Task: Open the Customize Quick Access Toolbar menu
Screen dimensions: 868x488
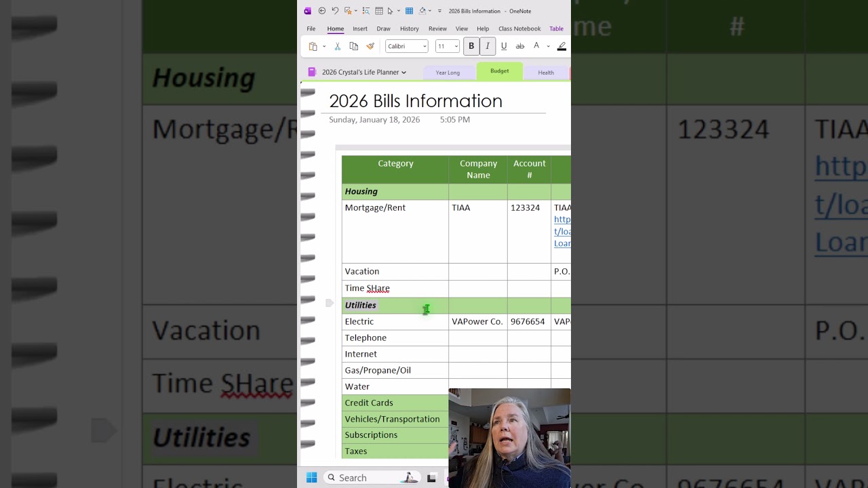Action: (x=439, y=11)
